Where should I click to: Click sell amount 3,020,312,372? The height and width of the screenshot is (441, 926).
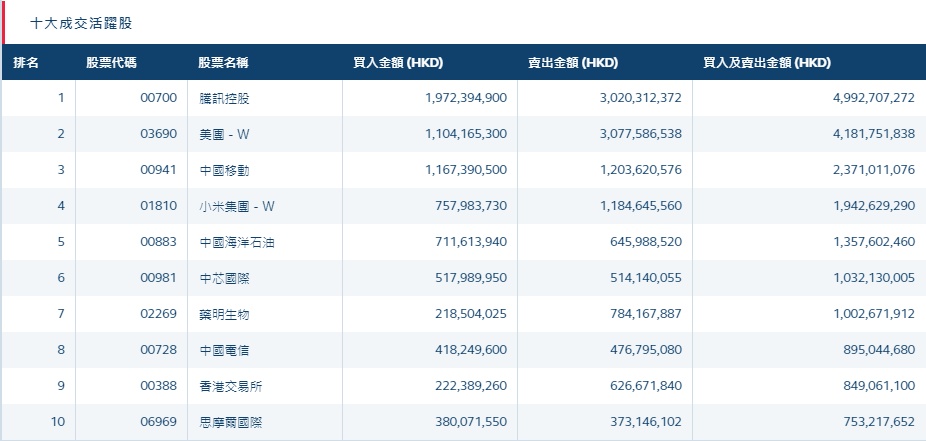tap(641, 98)
